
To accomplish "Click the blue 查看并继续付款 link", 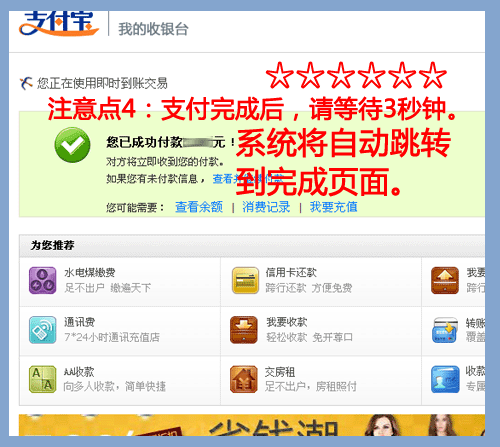I will (x=248, y=179).
